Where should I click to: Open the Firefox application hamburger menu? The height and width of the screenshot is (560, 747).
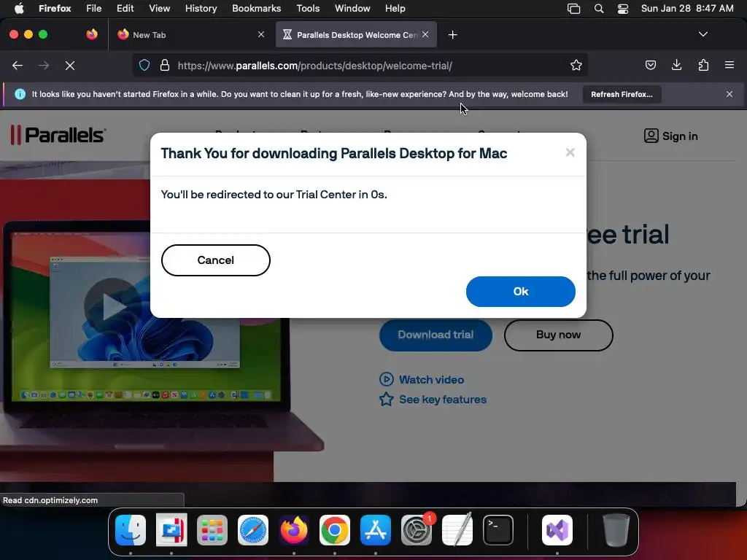(x=729, y=65)
